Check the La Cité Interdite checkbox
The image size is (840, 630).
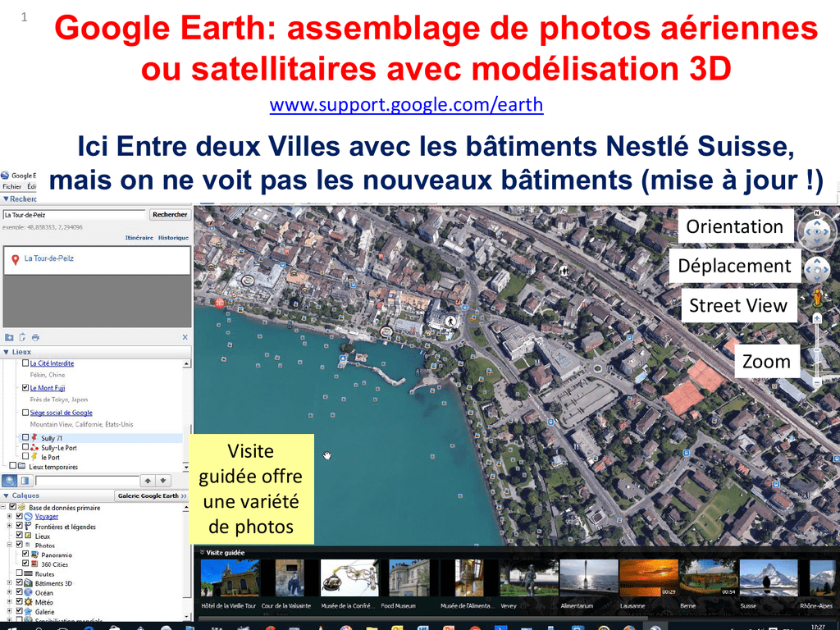(25, 363)
